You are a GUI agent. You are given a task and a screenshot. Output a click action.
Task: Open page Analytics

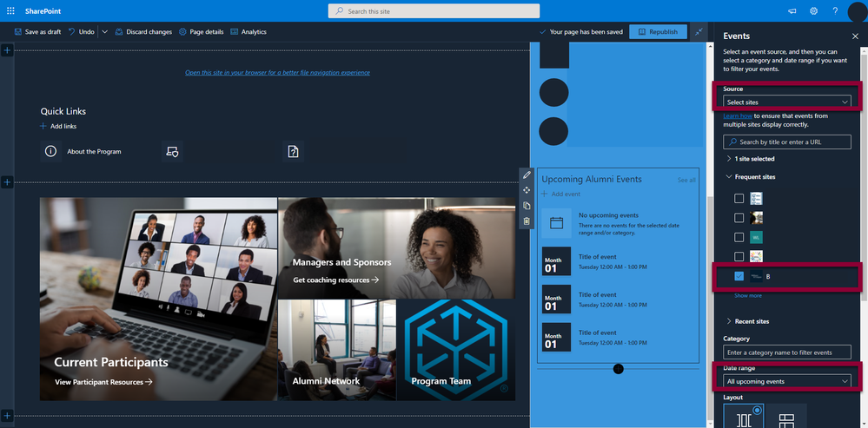click(248, 32)
